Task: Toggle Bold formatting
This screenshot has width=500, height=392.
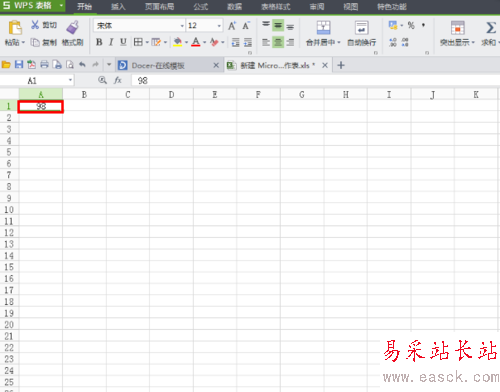Action: pos(99,42)
